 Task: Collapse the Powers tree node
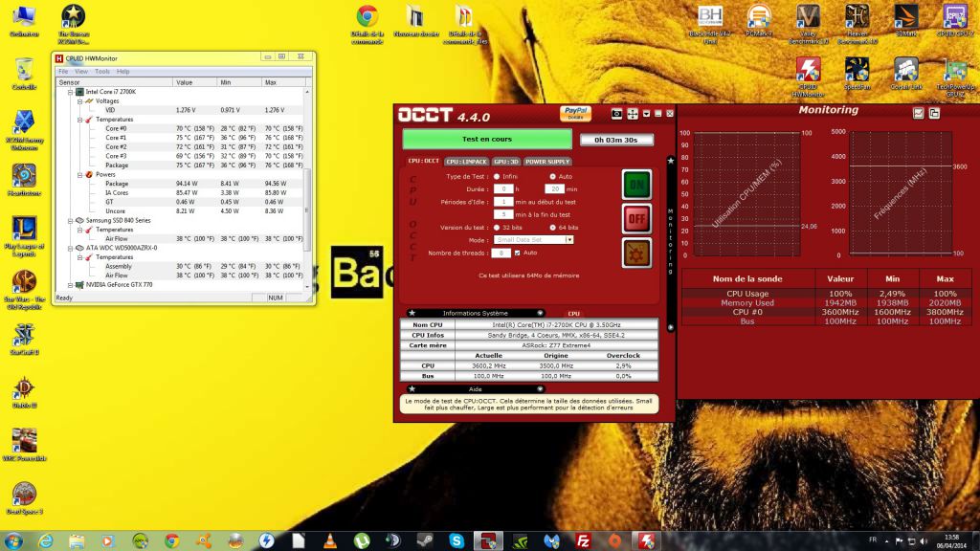[79, 175]
